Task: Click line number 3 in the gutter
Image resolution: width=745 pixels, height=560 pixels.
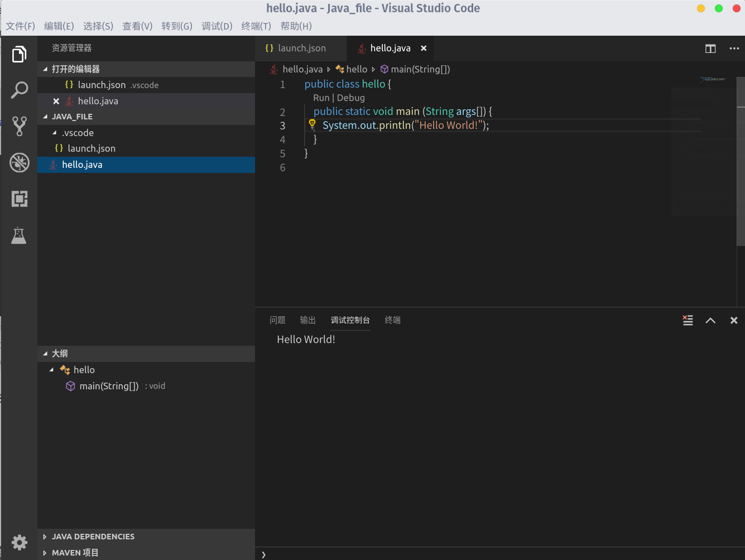Action: click(282, 125)
